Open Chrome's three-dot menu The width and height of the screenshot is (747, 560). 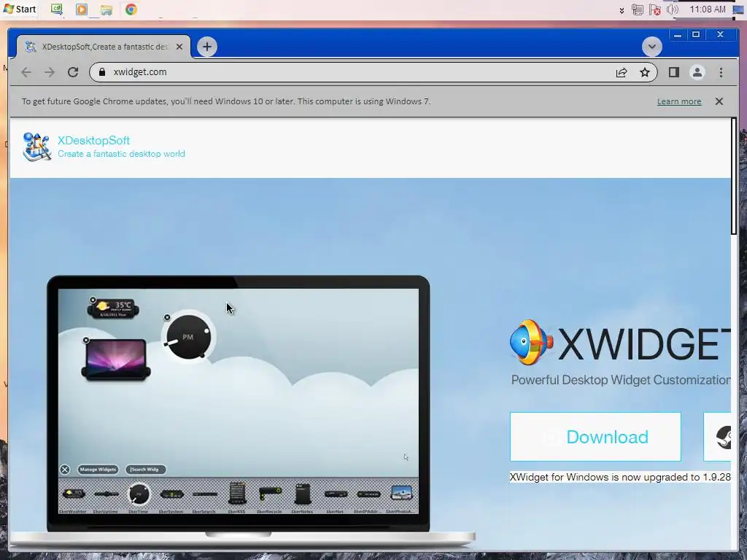pos(721,72)
